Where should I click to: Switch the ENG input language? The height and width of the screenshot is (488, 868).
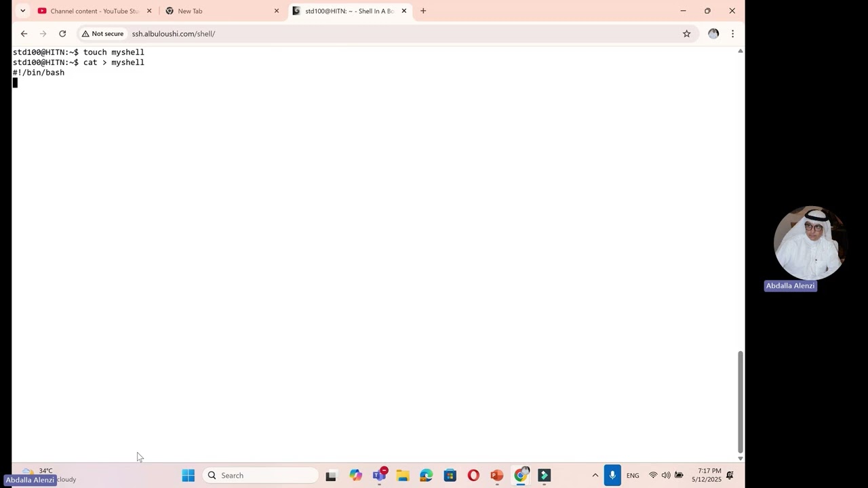(x=633, y=476)
